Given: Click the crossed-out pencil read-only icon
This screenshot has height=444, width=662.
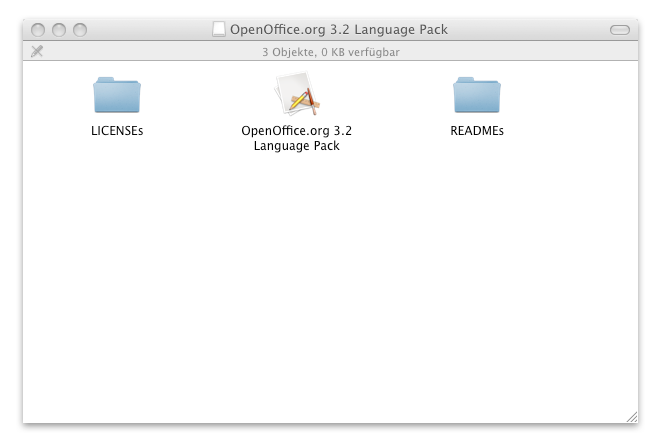Looking at the screenshot, I should [x=37, y=51].
